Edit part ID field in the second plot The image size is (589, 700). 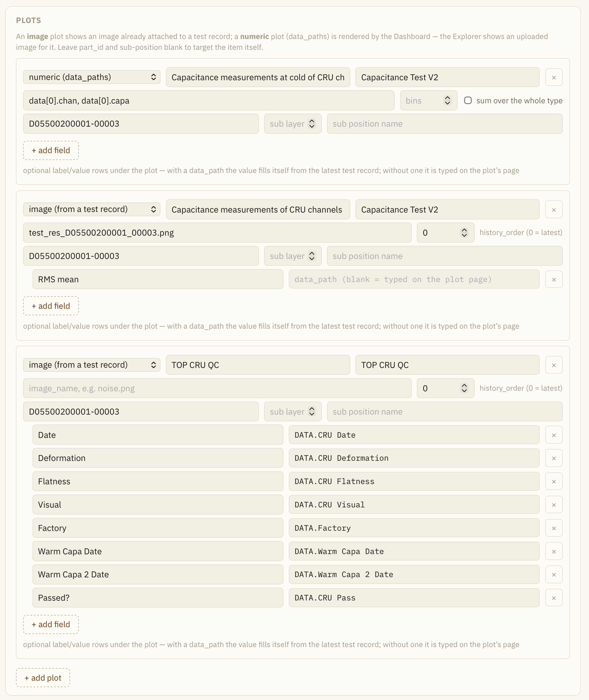141,256
